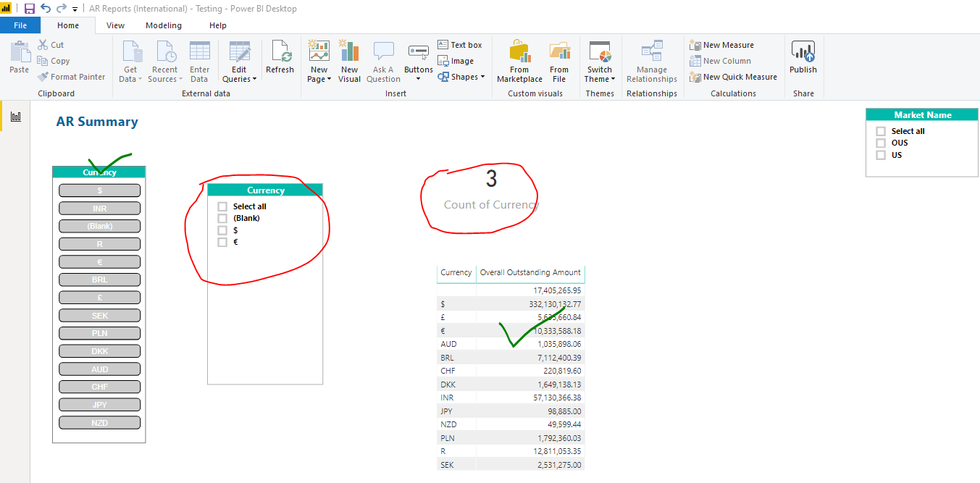Refresh the report data
Viewport: 980px width, 483px height.
click(280, 57)
